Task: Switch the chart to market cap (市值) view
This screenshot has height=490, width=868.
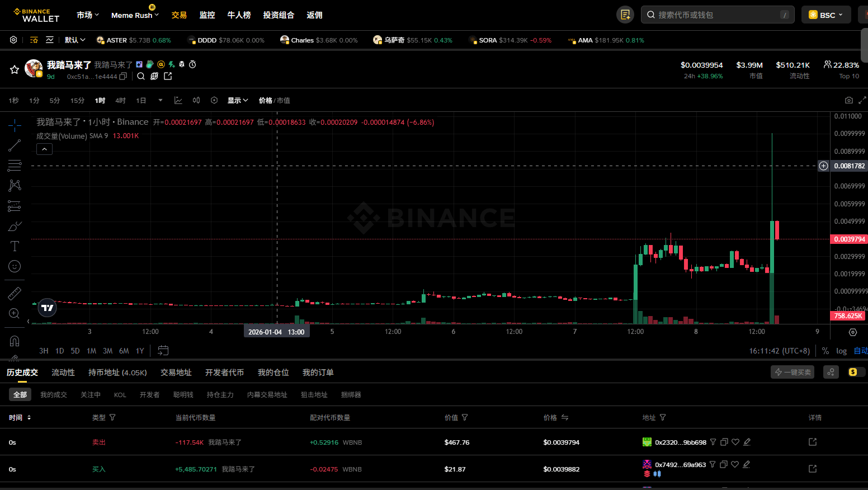Action: 284,101
